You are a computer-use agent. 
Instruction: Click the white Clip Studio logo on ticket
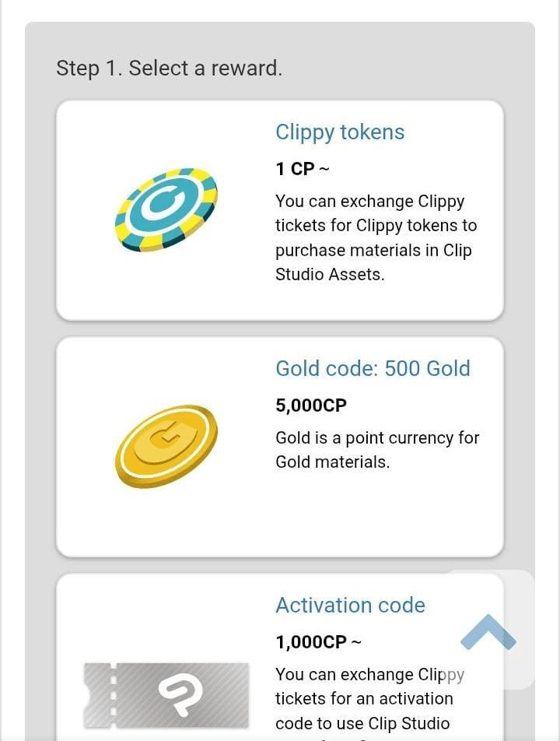pos(180,691)
